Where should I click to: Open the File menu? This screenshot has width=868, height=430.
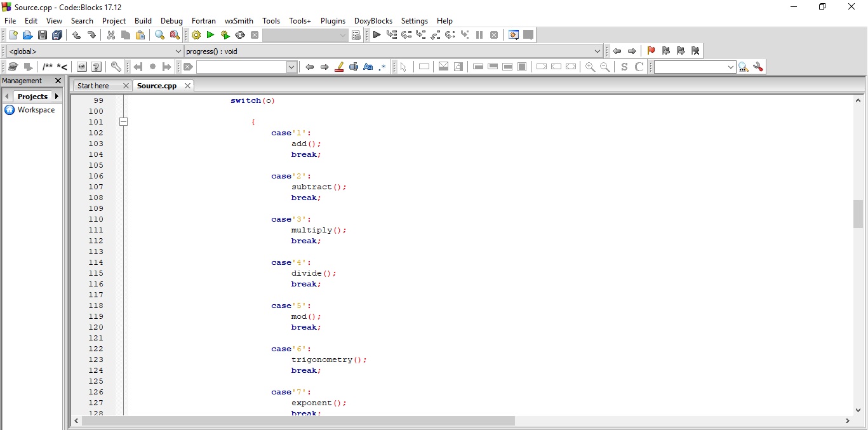coord(10,20)
